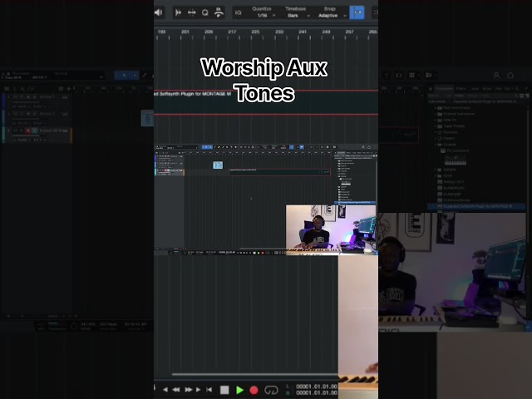Click the grey Stop button
This screenshot has width=532, height=399.
[224, 390]
